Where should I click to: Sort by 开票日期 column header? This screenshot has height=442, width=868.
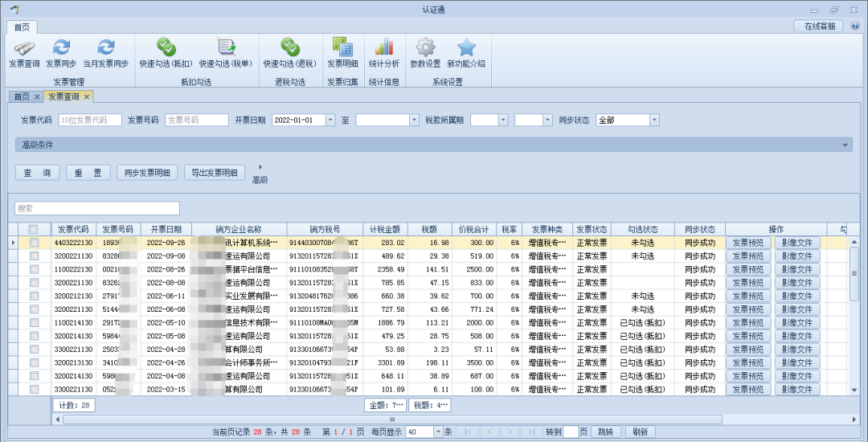click(166, 229)
